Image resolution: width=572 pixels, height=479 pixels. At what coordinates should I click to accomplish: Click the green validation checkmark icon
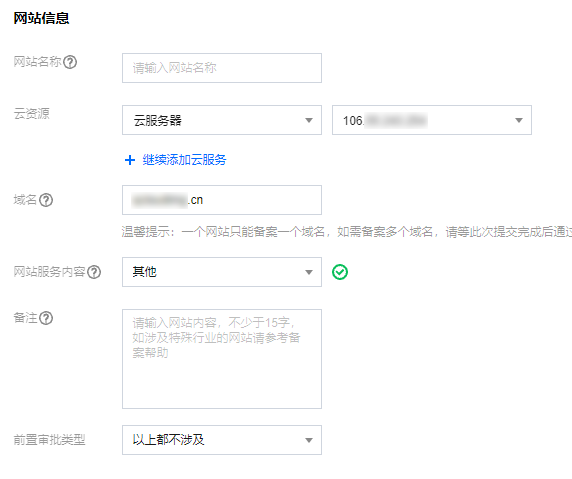click(340, 272)
